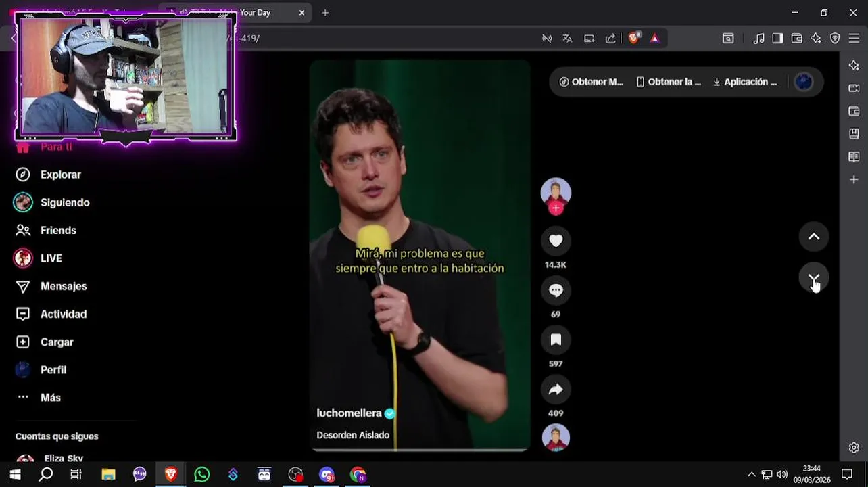868x487 pixels.
Task: Click the tab search icon in toolbar
Action: coord(728,39)
